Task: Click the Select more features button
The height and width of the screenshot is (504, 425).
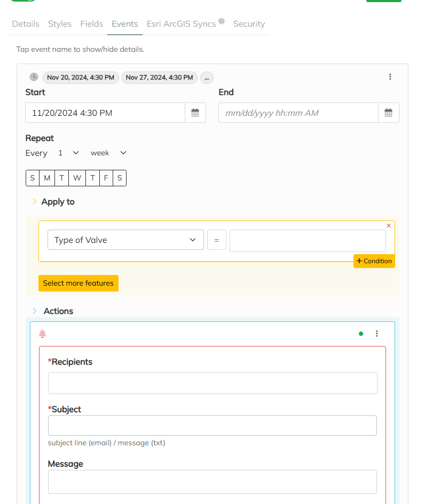Action: (x=78, y=283)
